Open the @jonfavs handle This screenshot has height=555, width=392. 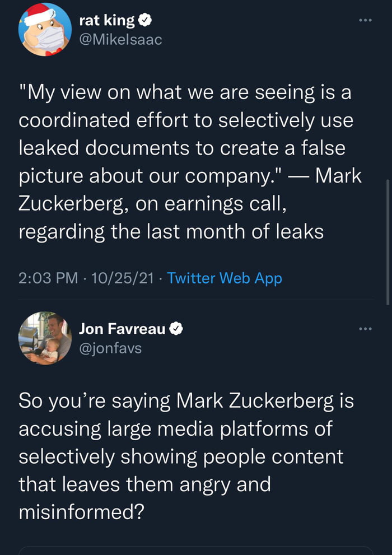[110, 348]
